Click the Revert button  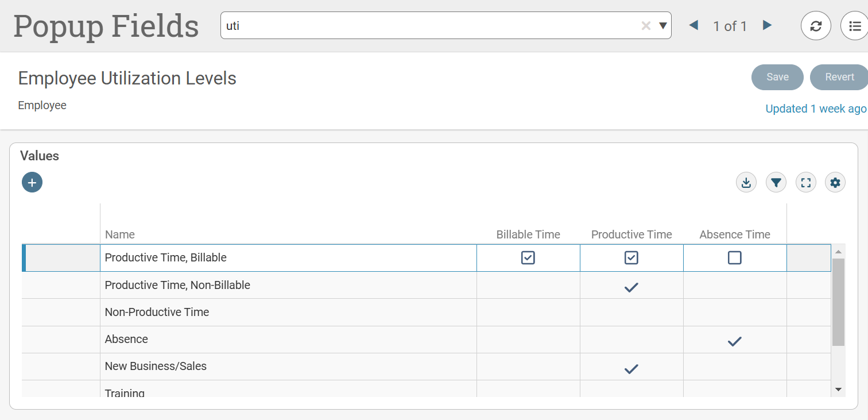click(839, 77)
